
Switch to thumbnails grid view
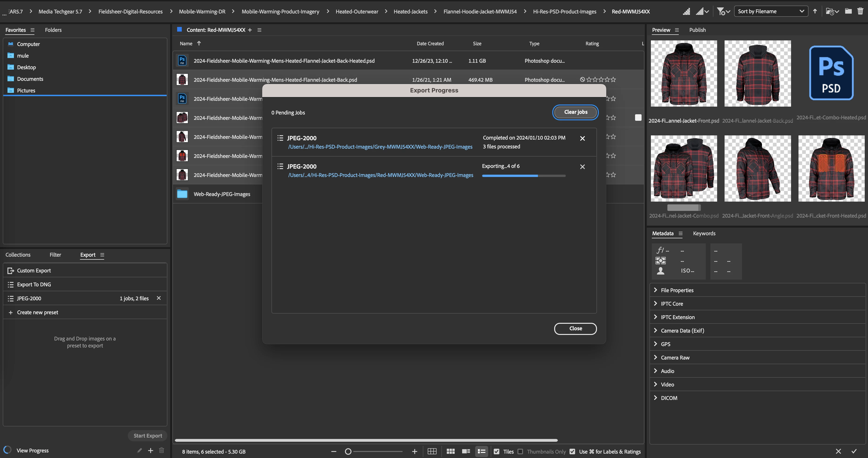tap(451, 451)
